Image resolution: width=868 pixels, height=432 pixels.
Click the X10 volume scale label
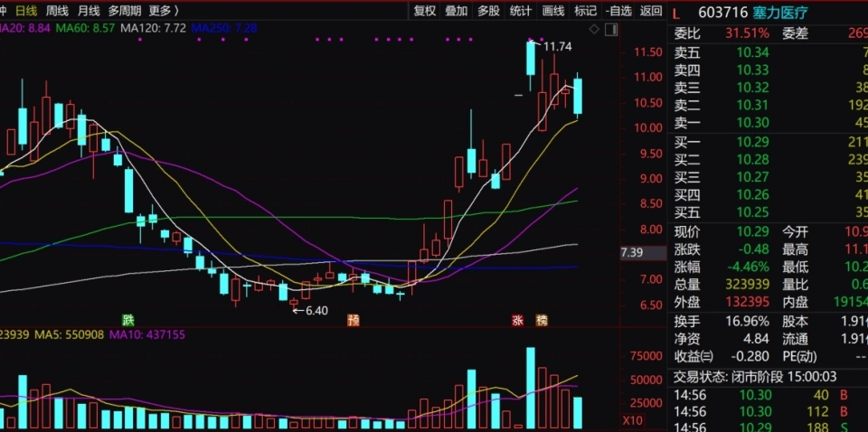(x=633, y=421)
